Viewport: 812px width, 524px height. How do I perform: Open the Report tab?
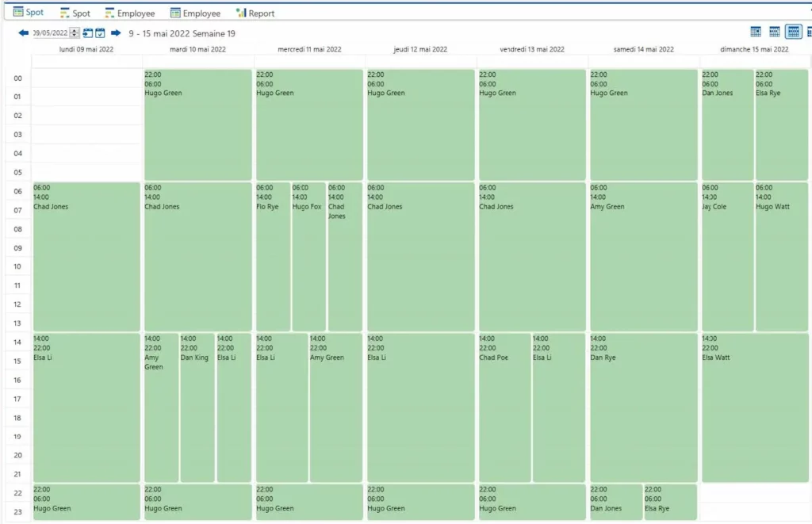click(255, 13)
